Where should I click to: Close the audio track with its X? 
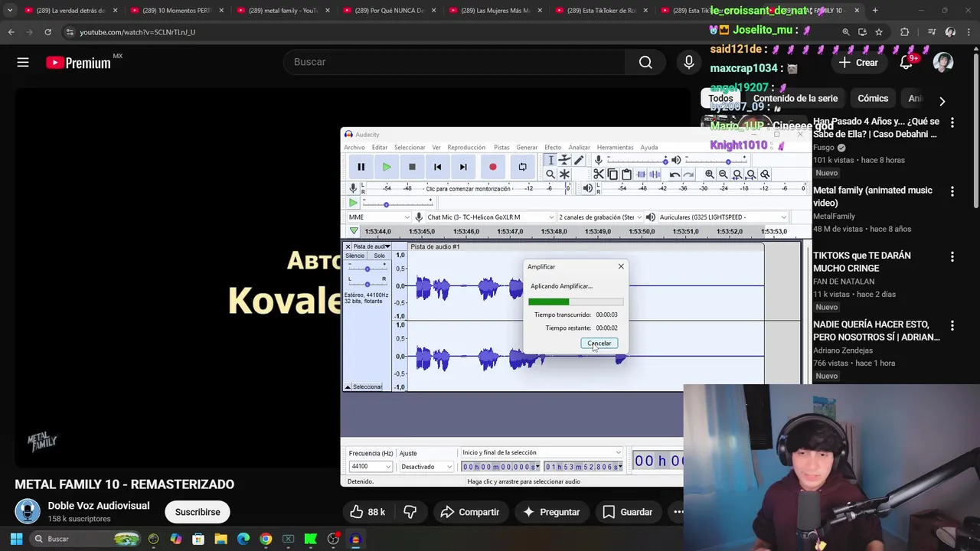[x=348, y=246]
